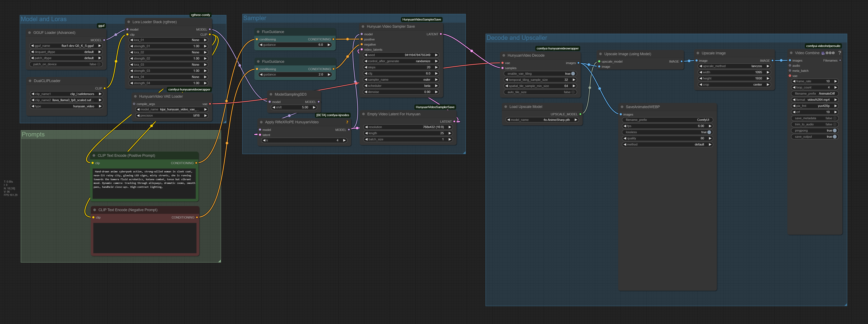Viewport: 868px width, 324px height.
Task: Toggle pingpong in the Video Combine node
Action: point(834,131)
